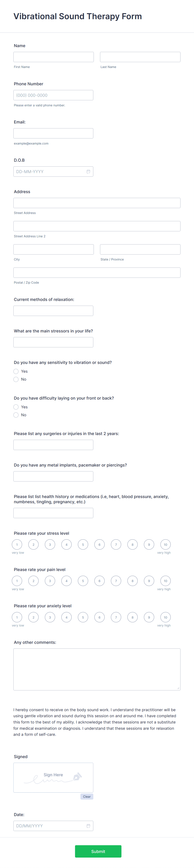This screenshot has width=194, height=868.
Task: Rate stress level as 10
Action: [x=165, y=544]
